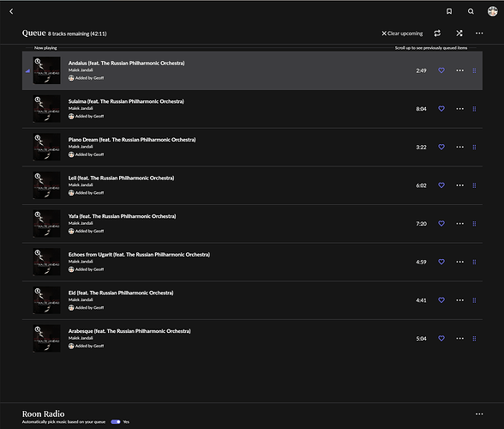
Task: Toggle shuffle for the queue
Action: click(x=459, y=33)
